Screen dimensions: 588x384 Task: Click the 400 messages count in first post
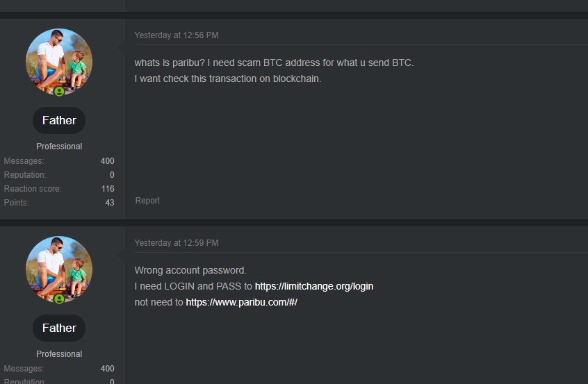107,161
